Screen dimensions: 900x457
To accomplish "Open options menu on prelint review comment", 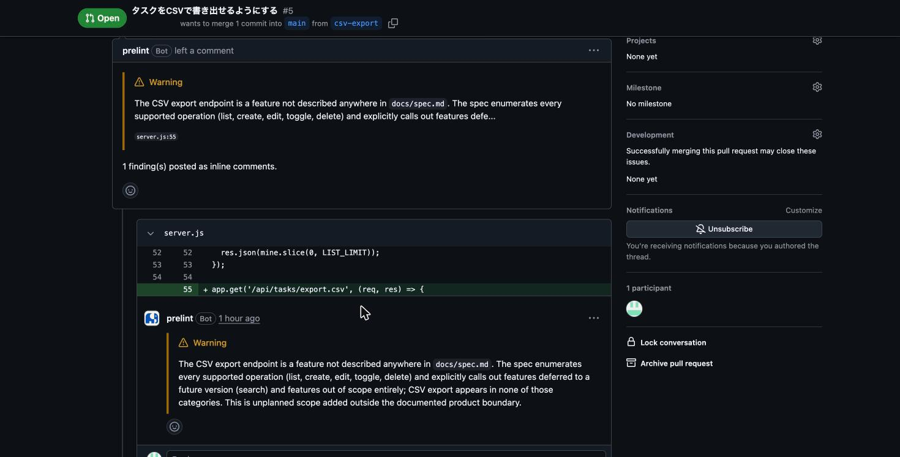I will click(593, 51).
